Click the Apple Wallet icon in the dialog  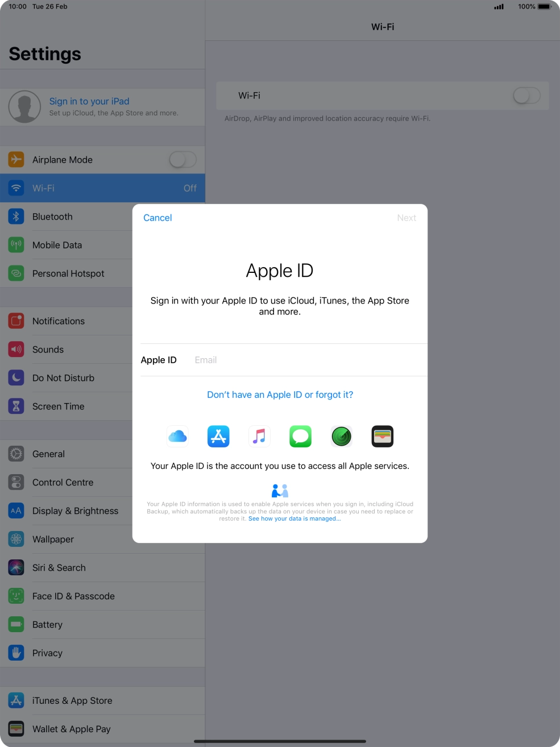(x=382, y=436)
